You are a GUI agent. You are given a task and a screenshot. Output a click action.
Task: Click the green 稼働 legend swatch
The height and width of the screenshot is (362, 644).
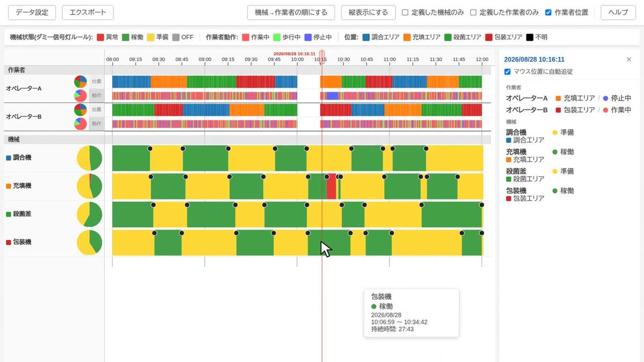tap(126, 38)
